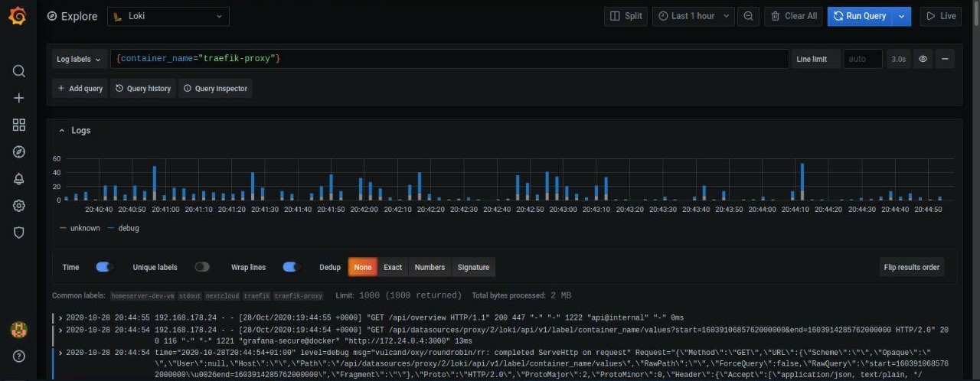This screenshot has width=980, height=381.
Task: Open the Explore compass icon in sidebar
Action: [x=19, y=151]
